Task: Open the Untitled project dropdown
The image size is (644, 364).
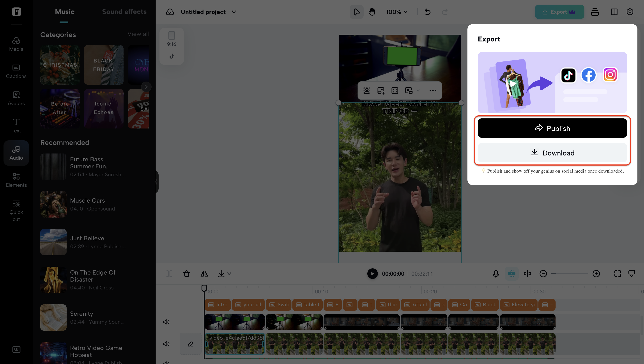Action: point(209,12)
